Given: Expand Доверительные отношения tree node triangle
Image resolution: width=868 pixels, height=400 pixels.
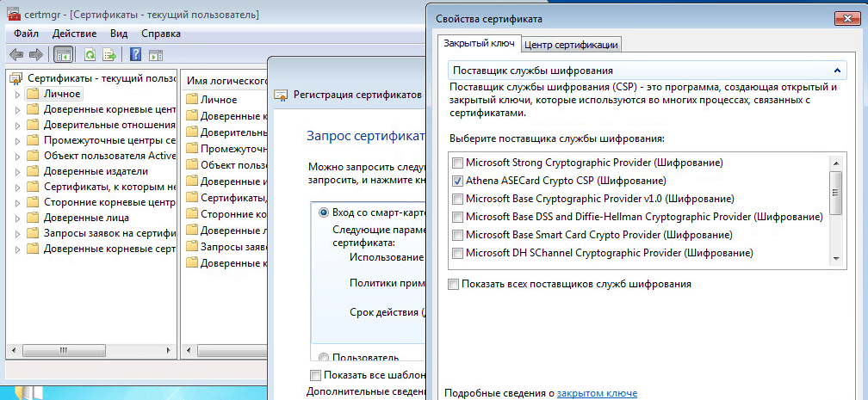Looking at the screenshot, I should pos(18,125).
